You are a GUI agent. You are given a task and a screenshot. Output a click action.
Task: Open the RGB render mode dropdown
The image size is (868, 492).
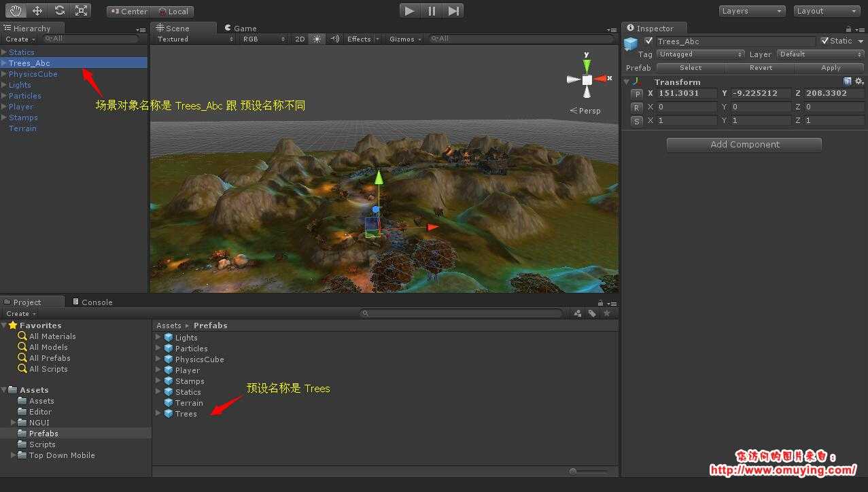[264, 39]
